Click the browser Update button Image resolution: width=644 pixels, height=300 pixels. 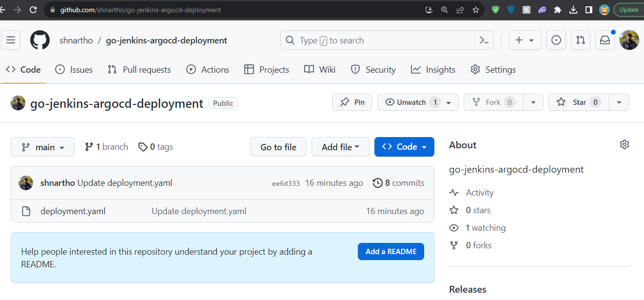click(629, 10)
